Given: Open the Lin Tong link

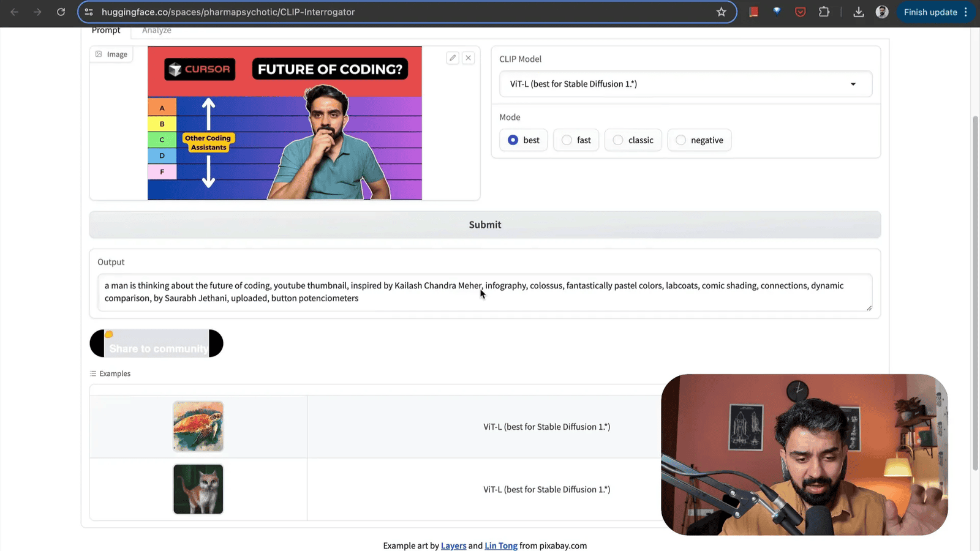Looking at the screenshot, I should pos(500,545).
